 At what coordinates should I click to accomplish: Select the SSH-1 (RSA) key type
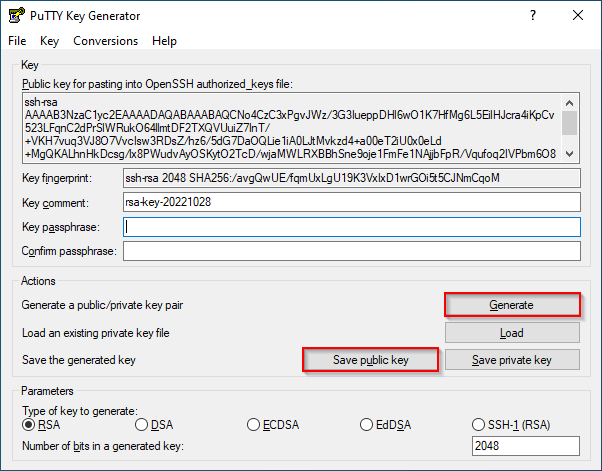(x=479, y=425)
